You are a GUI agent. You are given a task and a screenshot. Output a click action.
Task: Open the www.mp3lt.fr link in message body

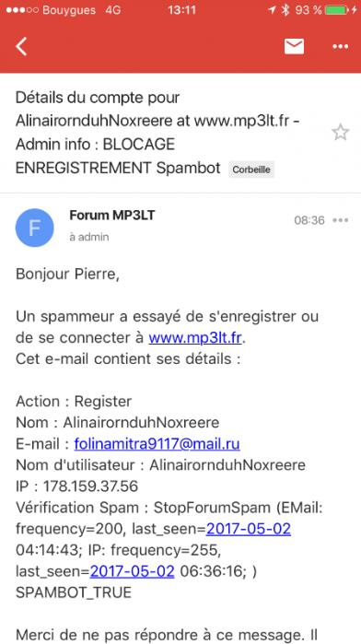pos(195,338)
